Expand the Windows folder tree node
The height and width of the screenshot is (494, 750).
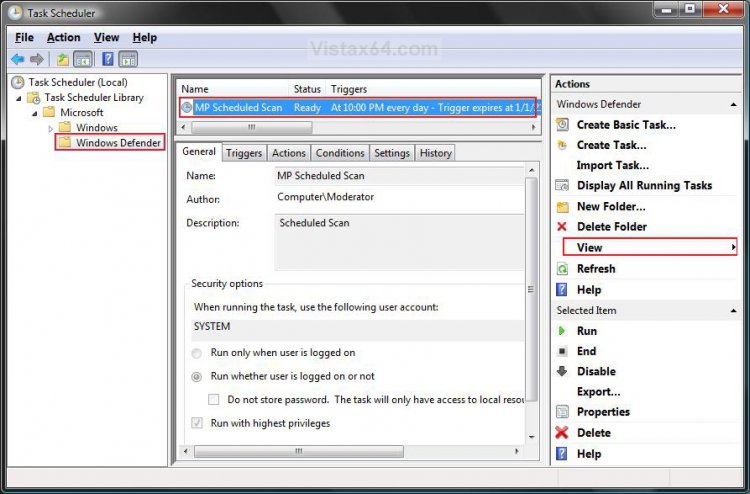click(51, 128)
